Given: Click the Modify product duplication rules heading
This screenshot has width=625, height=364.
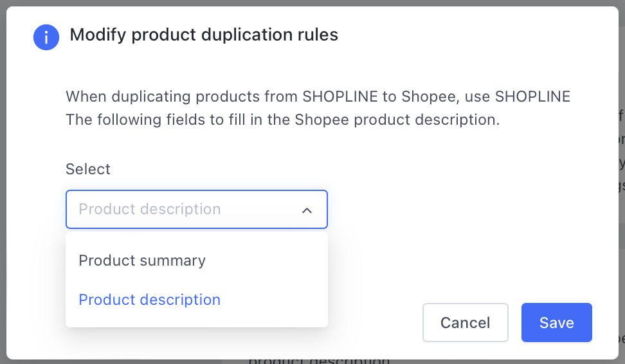Looking at the screenshot, I should coord(204,35).
